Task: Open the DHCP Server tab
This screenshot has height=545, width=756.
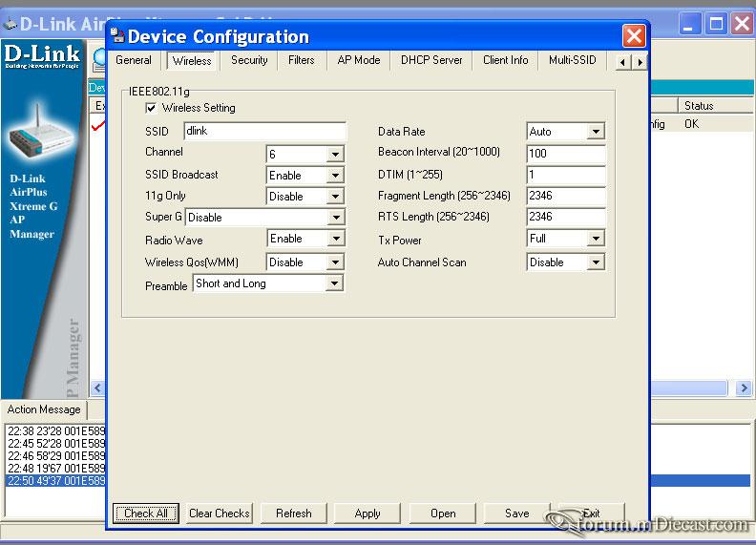Action: click(x=431, y=60)
